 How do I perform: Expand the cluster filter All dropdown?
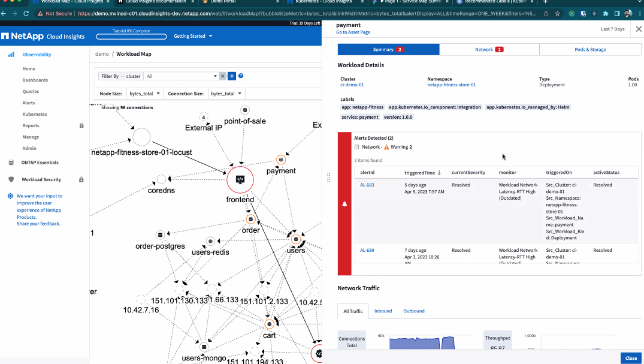215,76
